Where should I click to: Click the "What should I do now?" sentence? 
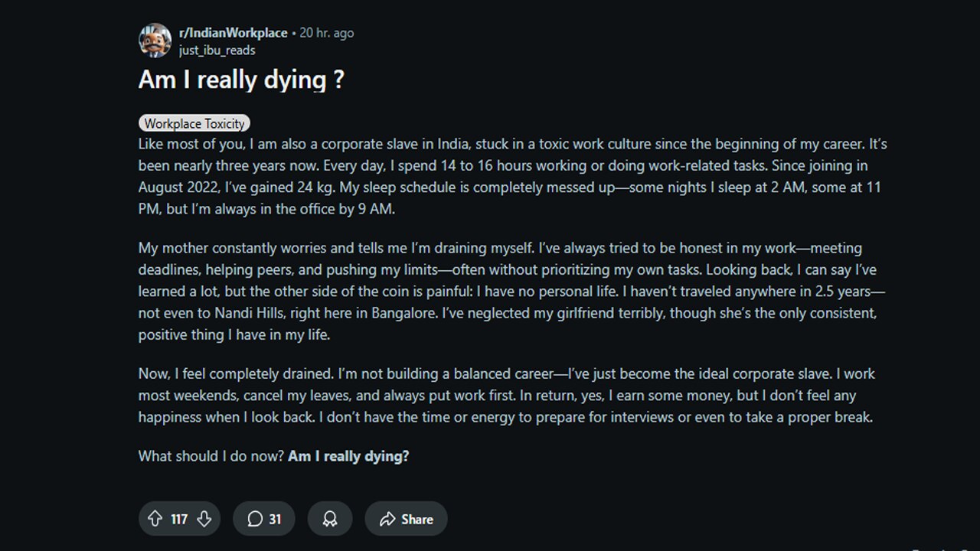click(211, 456)
